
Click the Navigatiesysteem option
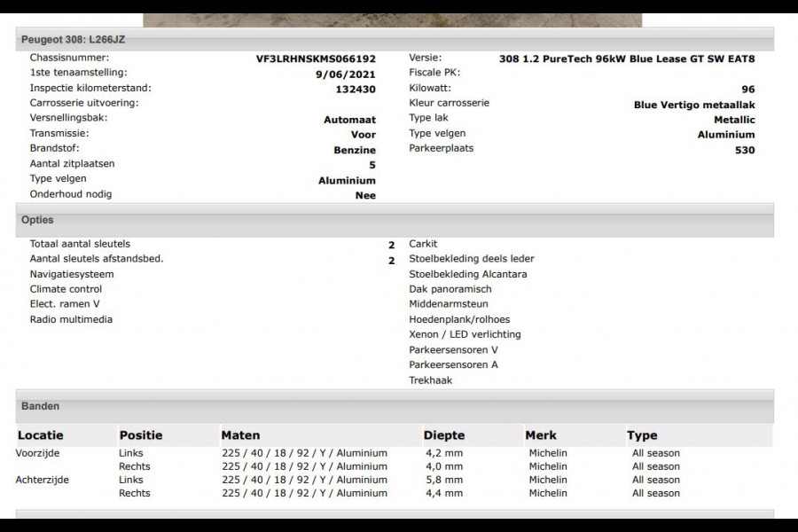click(x=72, y=274)
